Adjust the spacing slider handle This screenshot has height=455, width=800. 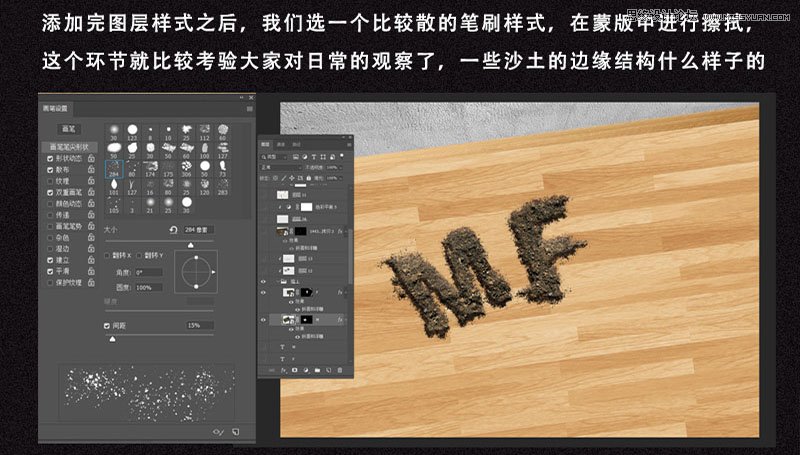point(113,339)
